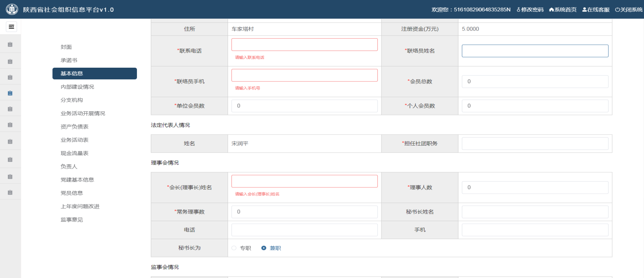Open the 封面 menu item
The width and height of the screenshot is (644, 278).
pyautogui.click(x=66, y=47)
